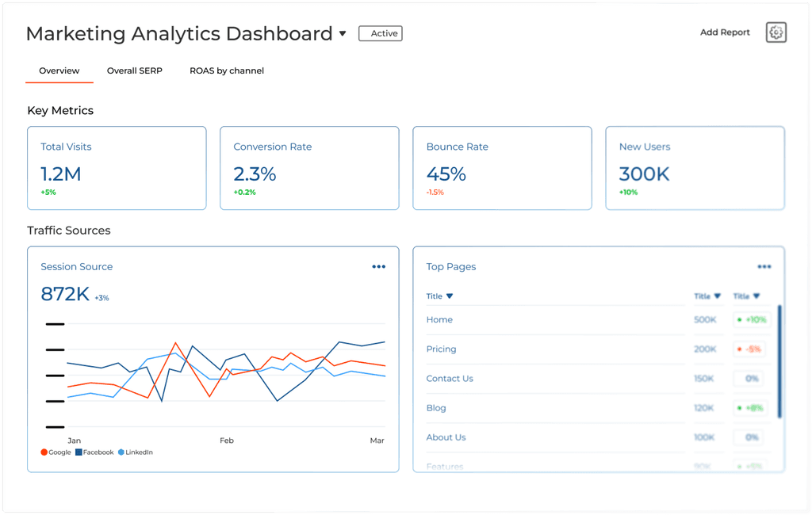Image resolution: width=812 pixels, height=515 pixels.
Task: Click the Add Report button
Action: [725, 32]
